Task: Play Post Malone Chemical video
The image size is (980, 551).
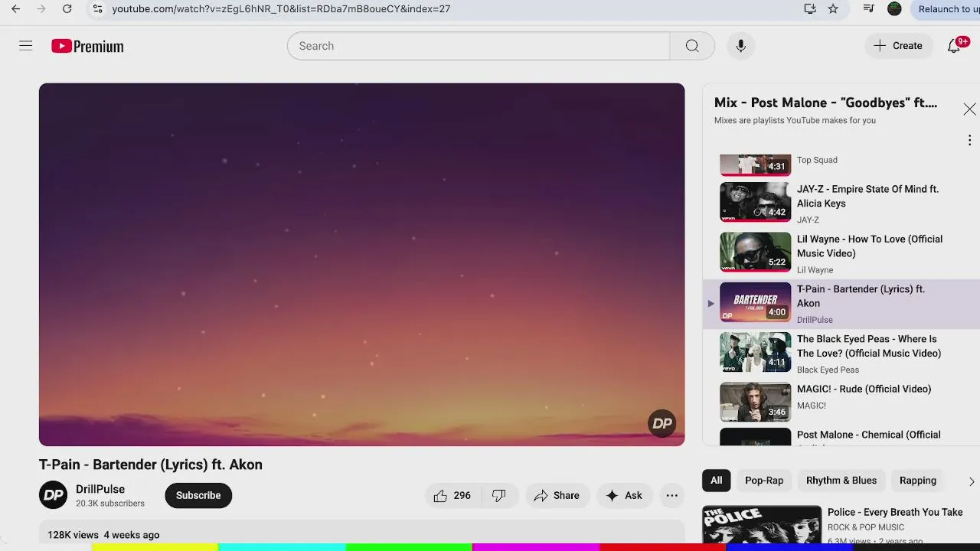Action: (868, 435)
